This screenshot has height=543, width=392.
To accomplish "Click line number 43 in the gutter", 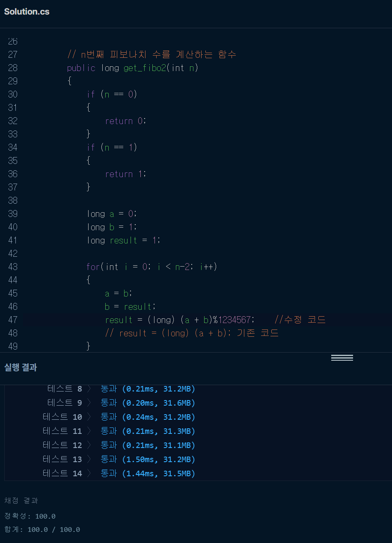I will [x=13, y=267].
